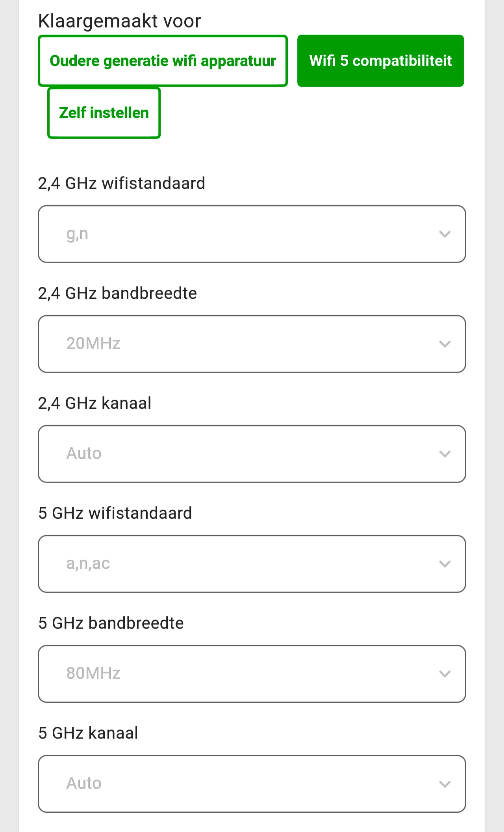Click chevron arrow of 5 GHz wifistandaard
504x832 pixels.
445,564
